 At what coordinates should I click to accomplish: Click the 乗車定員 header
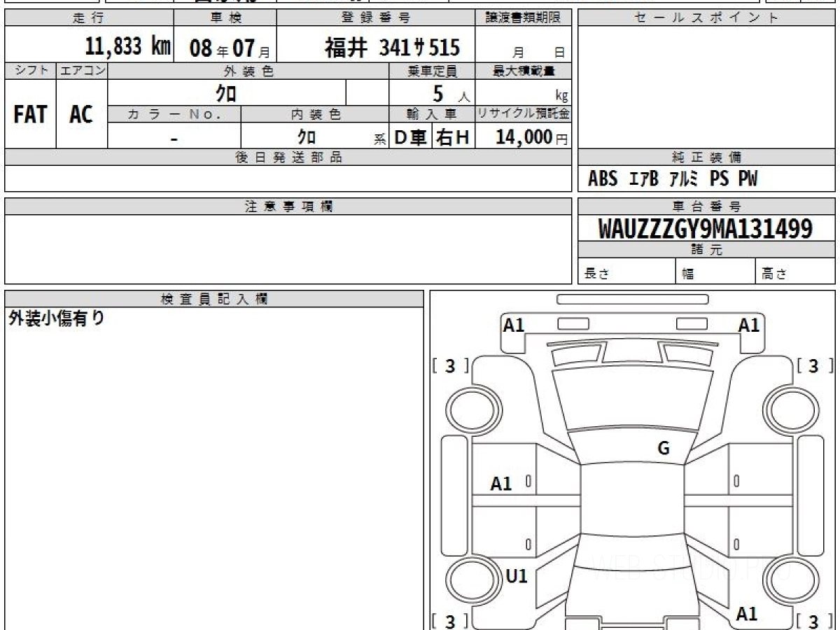(x=432, y=71)
